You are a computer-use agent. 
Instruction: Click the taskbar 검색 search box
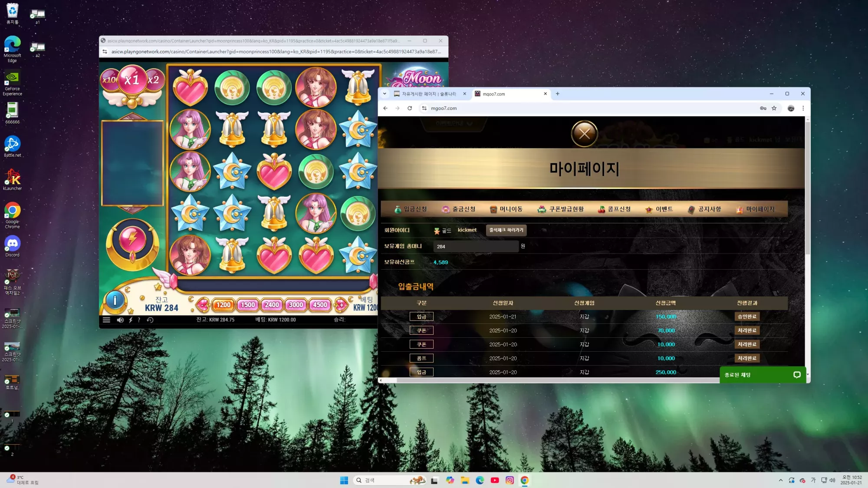pyautogui.click(x=390, y=480)
